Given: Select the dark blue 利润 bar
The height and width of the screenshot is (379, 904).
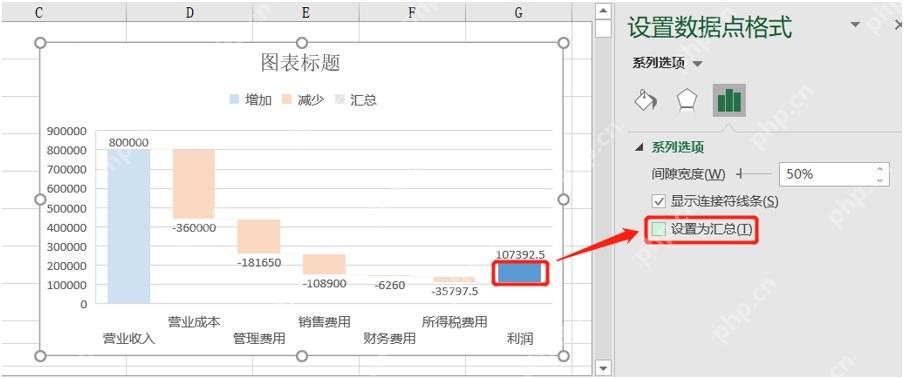Looking at the screenshot, I should pos(519,272).
